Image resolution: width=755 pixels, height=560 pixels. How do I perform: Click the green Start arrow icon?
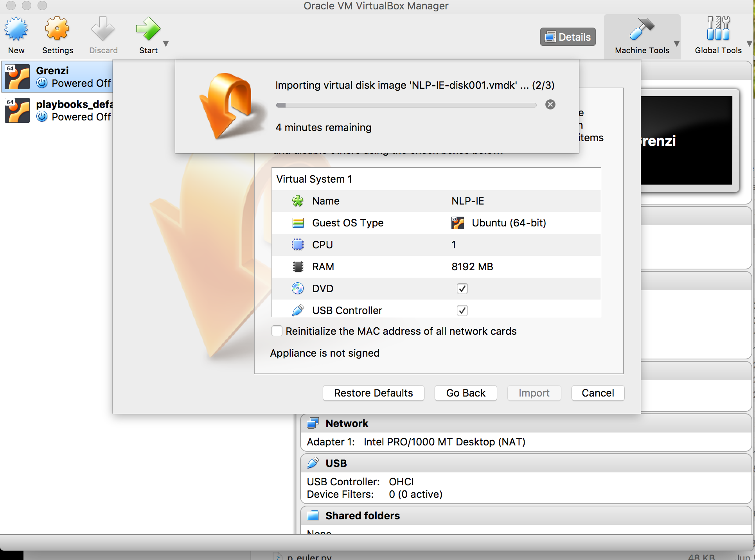[x=148, y=29]
